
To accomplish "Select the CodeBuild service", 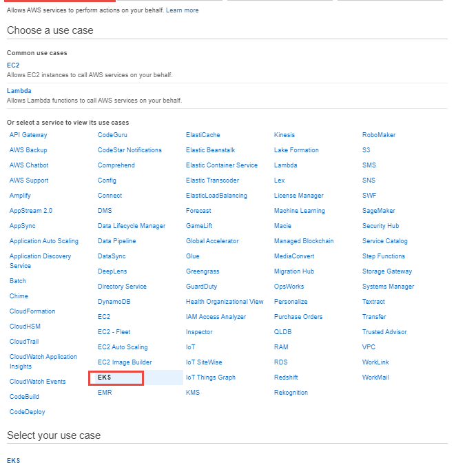I will 24,397.
